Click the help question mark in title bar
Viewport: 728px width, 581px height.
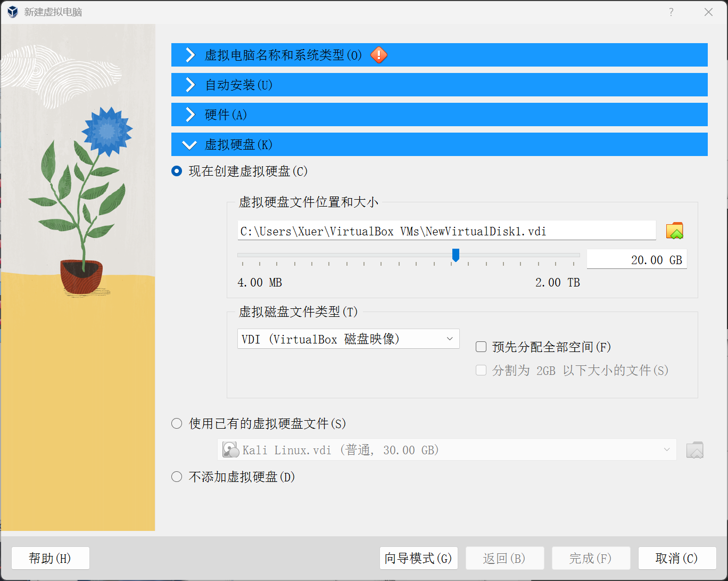(671, 11)
